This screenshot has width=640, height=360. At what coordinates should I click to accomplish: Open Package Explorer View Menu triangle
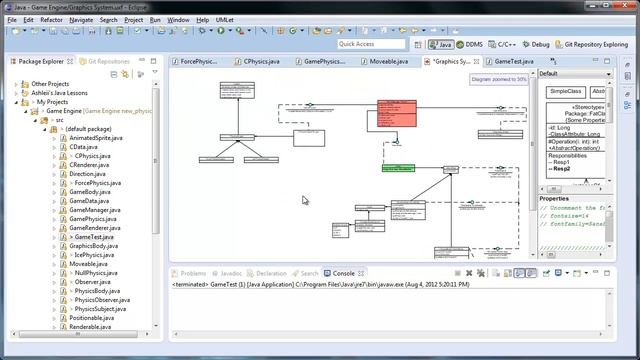[155, 72]
